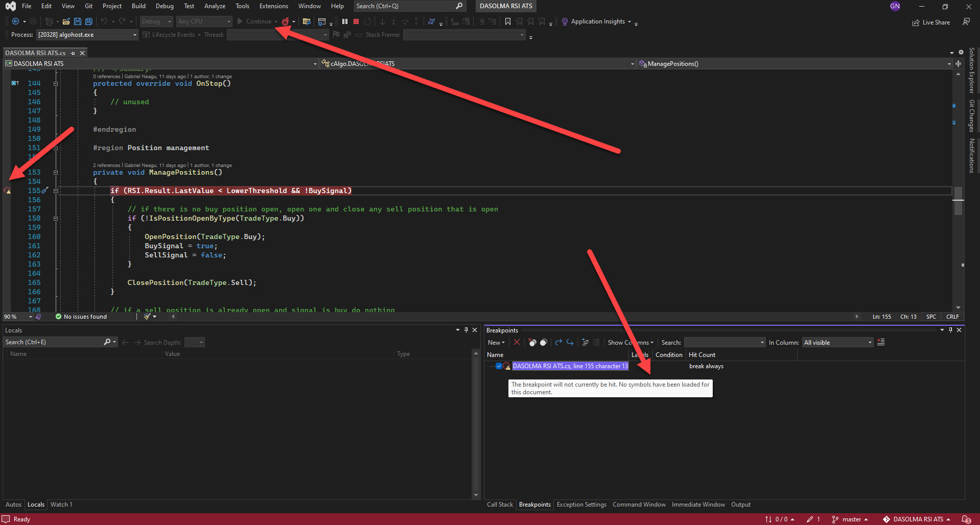The width and height of the screenshot is (980, 525).
Task: Open the Process algohost.exe dropdown
Action: click(x=87, y=35)
